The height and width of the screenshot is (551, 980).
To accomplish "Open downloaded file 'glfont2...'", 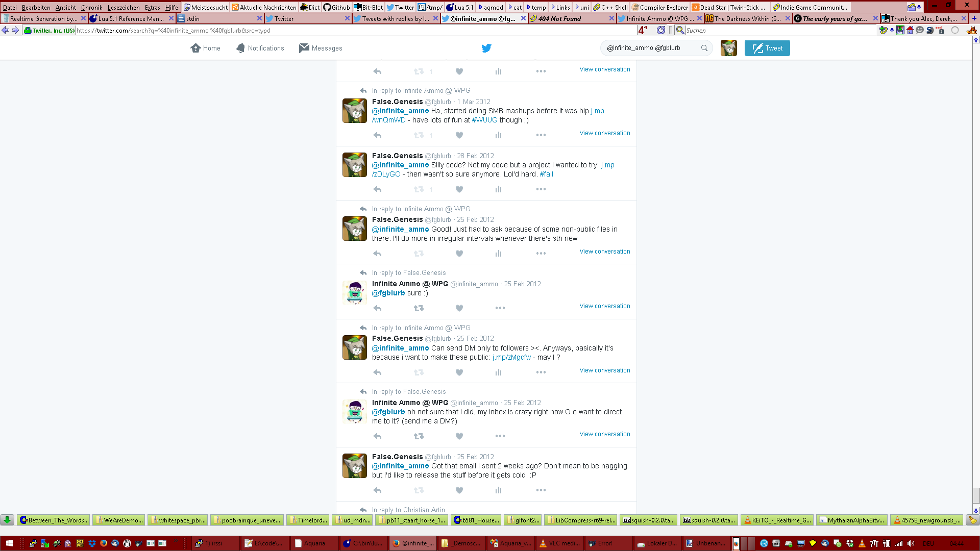I will click(x=522, y=520).
